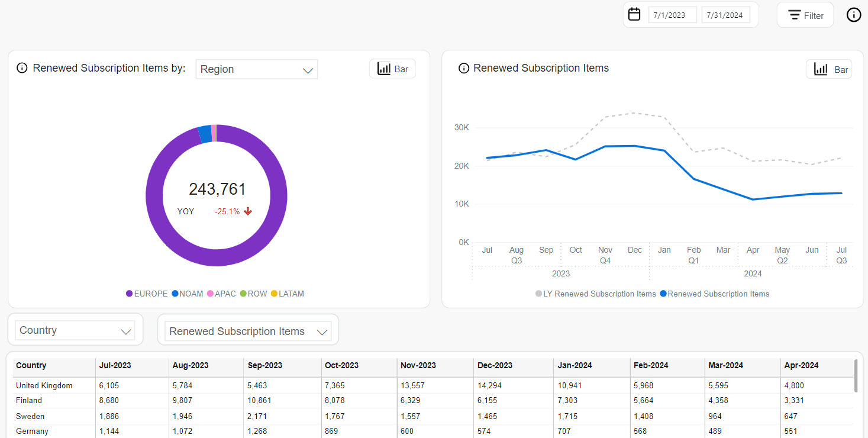868x438 pixels.
Task: Click the Sweden Mar-2024 value 964
Action: (x=716, y=416)
